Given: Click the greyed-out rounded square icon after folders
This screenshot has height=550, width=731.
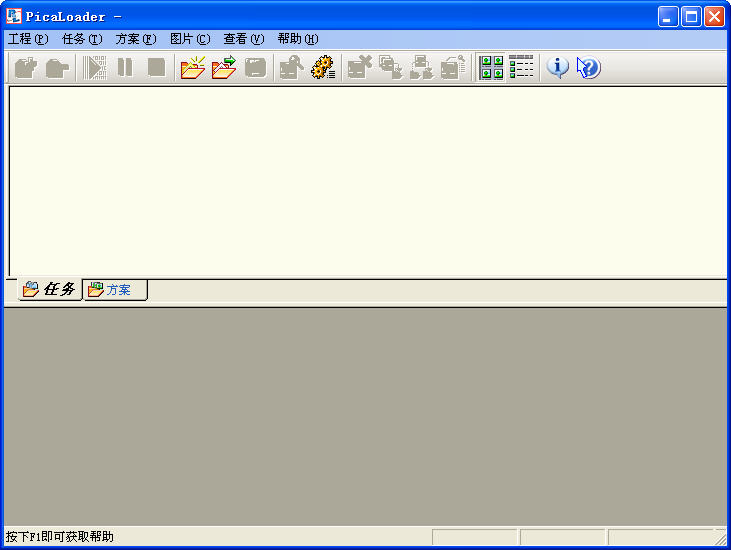Looking at the screenshot, I should coord(255,68).
